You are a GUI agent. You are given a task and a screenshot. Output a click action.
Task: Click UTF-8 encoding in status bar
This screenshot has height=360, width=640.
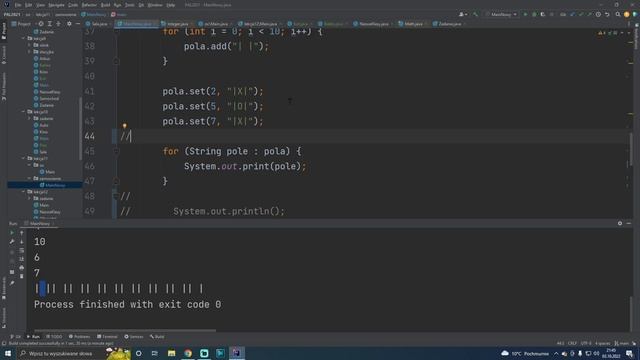point(586,343)
